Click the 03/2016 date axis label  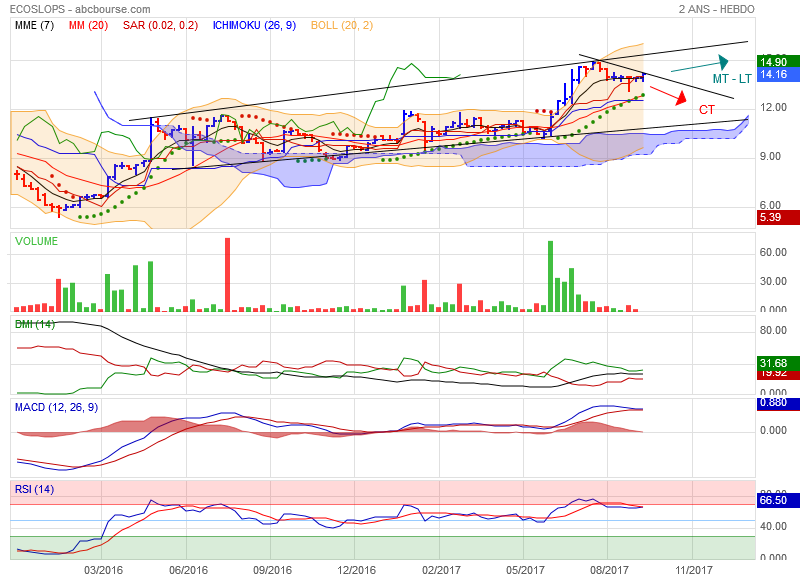click(104, 570)
